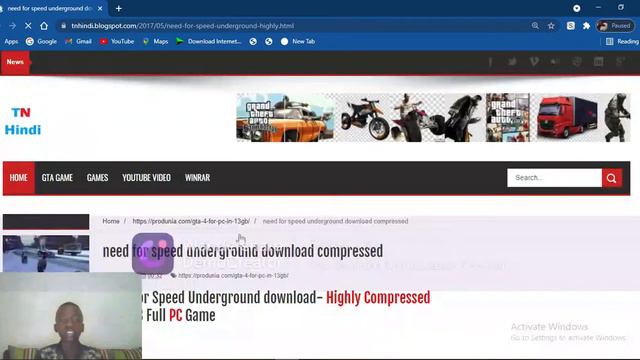Open the Paused profile button
The image size is (640, 360).
tap(616, 26)
